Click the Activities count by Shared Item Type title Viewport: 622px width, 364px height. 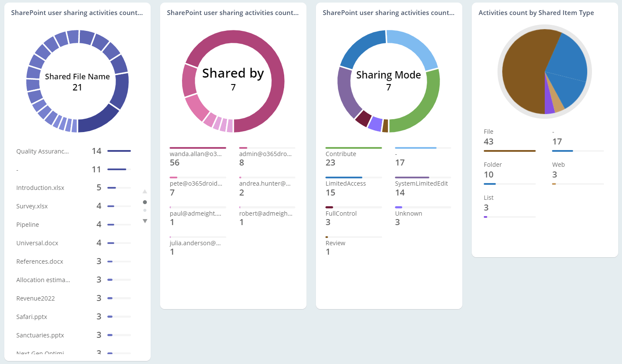537,13
